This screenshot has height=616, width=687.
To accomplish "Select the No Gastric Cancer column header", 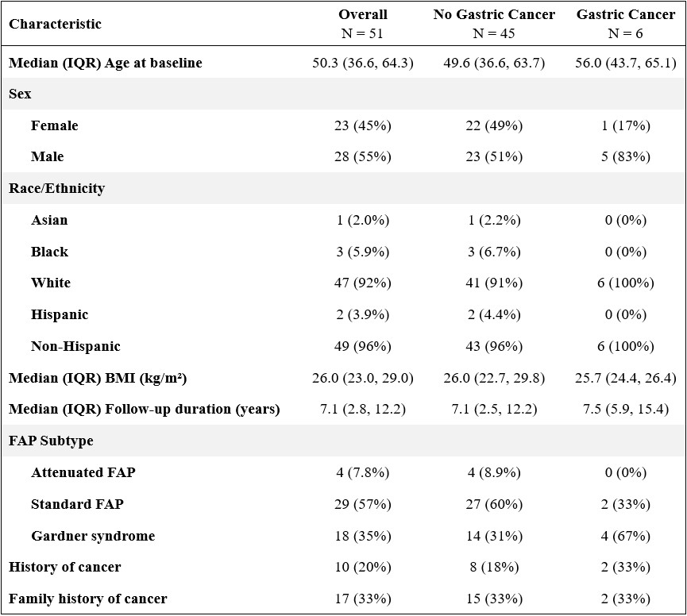I will click(x=494, y=24).
